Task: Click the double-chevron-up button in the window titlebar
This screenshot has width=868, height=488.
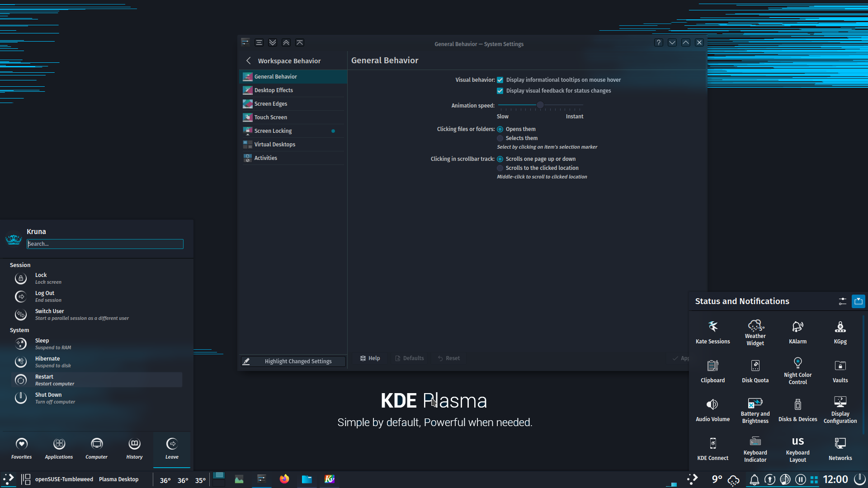Action: [x=286, y=42]
